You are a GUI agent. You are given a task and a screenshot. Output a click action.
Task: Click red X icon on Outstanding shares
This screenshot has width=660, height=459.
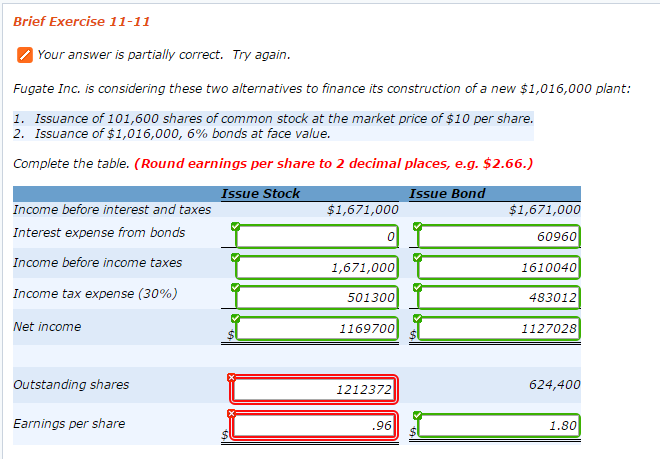pos(231,377)
